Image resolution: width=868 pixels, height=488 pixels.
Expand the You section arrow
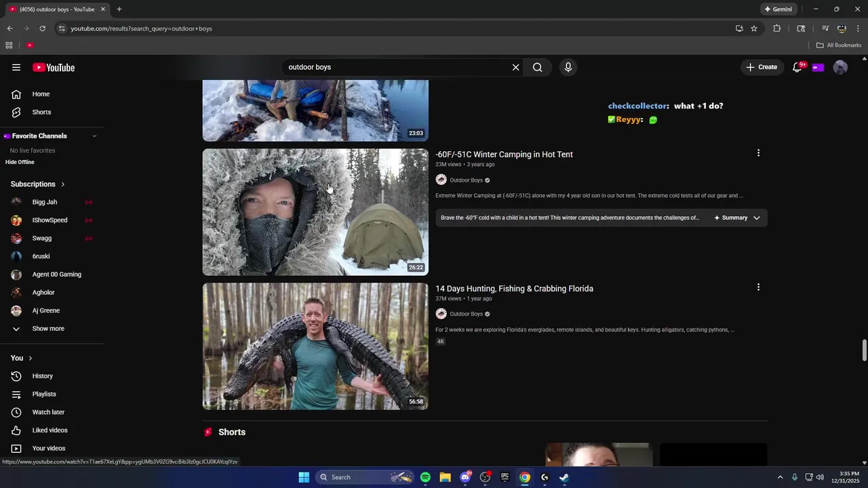point(30,358)
